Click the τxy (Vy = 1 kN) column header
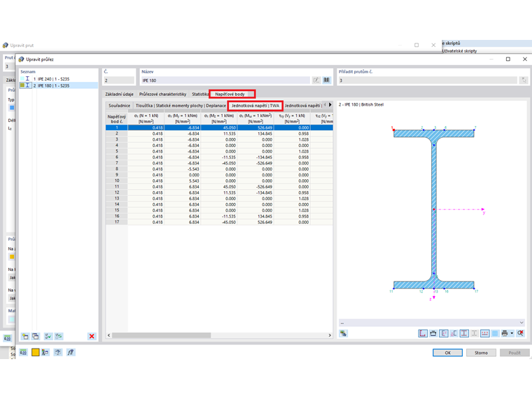This screenshot has height=399, width=532. (292, 118)
